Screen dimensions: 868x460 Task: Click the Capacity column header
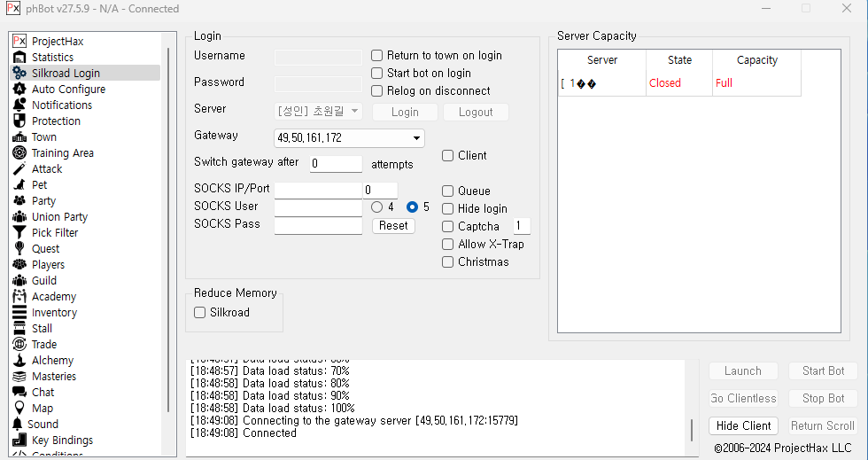click(756, 60)
